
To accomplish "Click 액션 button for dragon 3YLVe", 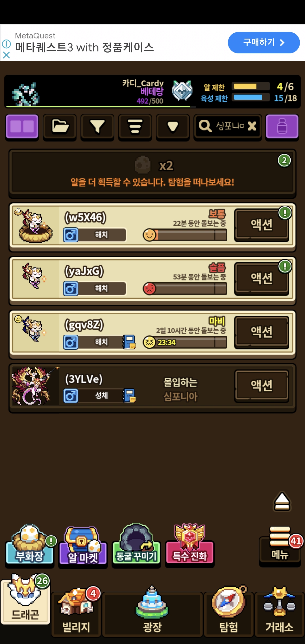I will (262, 386).
